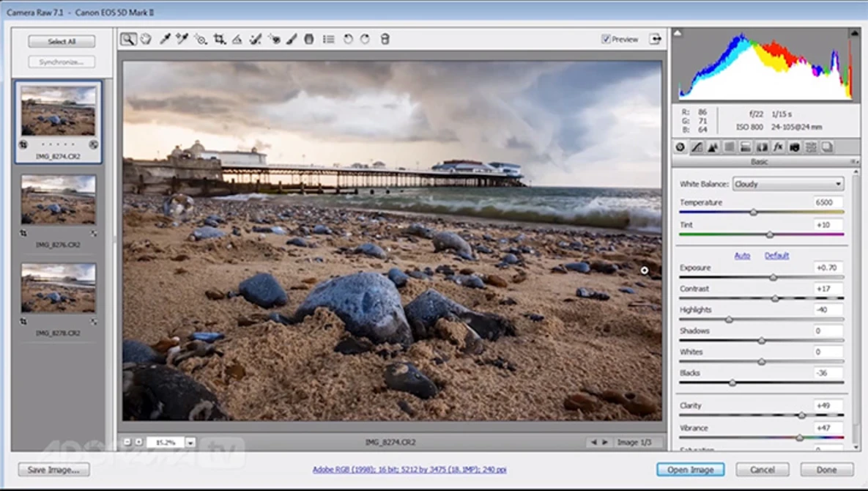The height and width of the screenshot is (491, 868).
Task: Click the Exposure value field +0.70
Action: [828, 268]
